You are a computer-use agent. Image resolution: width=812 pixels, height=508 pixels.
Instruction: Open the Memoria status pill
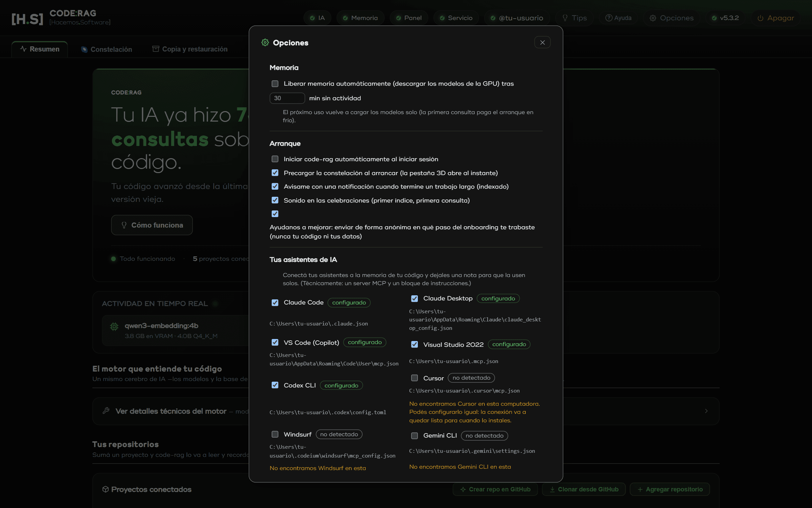coord(360,18)
